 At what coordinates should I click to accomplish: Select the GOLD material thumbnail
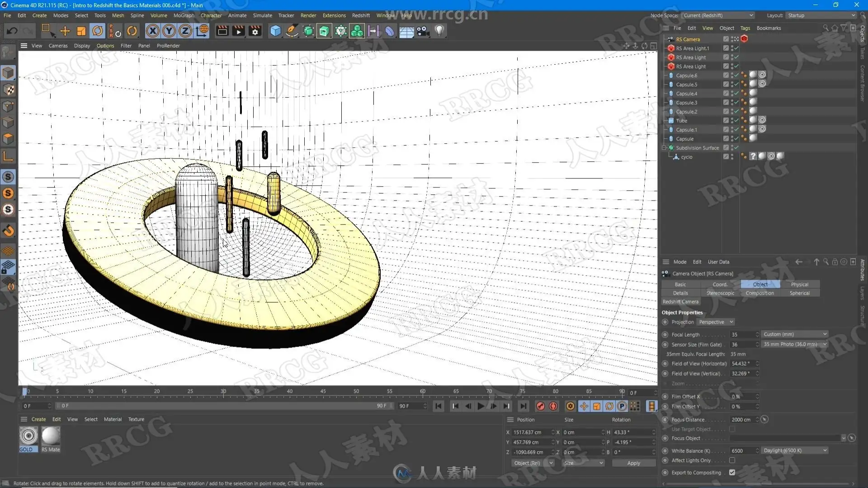click(x=28, y=436)
